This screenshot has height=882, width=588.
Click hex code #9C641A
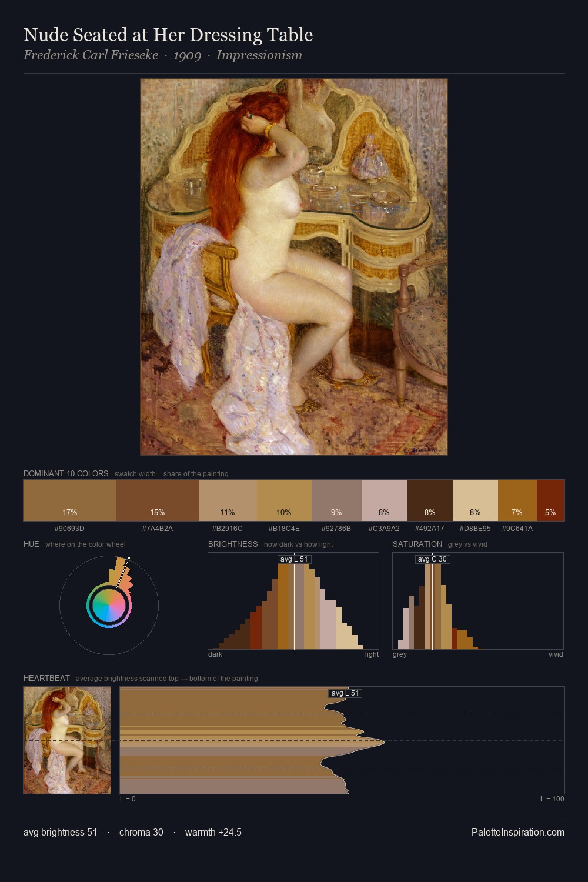[x=517, y=529]
